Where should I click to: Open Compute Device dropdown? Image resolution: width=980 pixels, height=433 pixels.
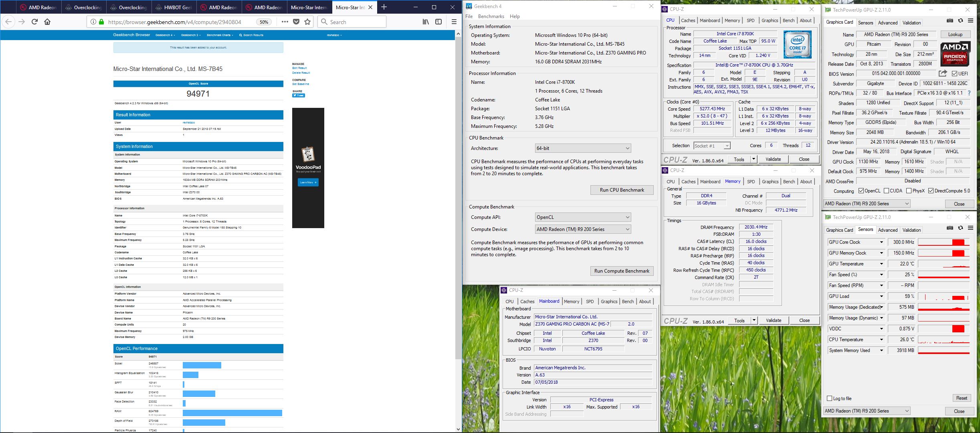583,229
